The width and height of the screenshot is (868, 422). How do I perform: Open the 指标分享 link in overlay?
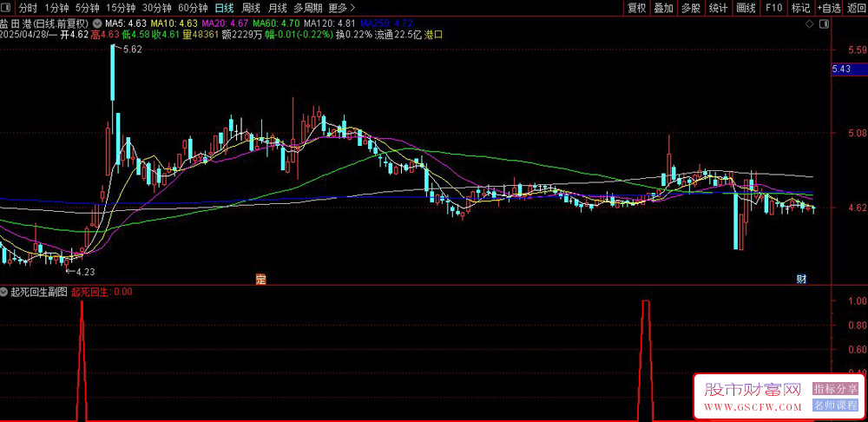[x=835, y=389]
